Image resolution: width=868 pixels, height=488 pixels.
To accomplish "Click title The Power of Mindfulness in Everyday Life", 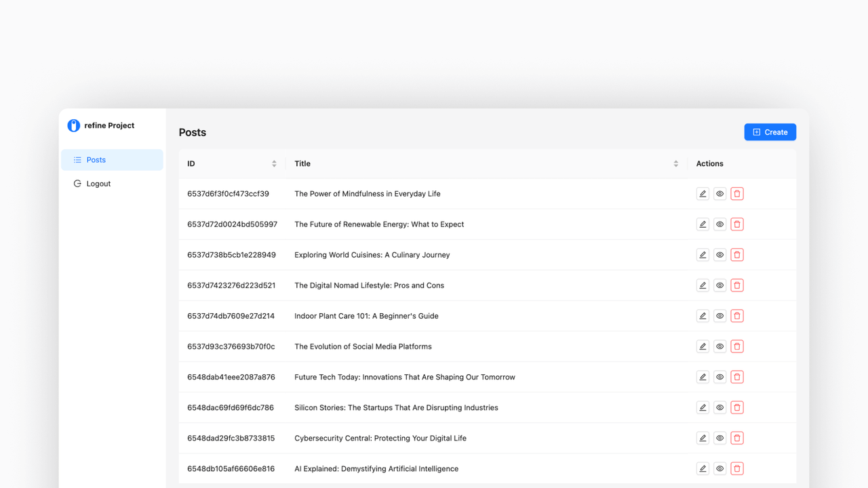I will pyautogui.click(x=368, y=194).
